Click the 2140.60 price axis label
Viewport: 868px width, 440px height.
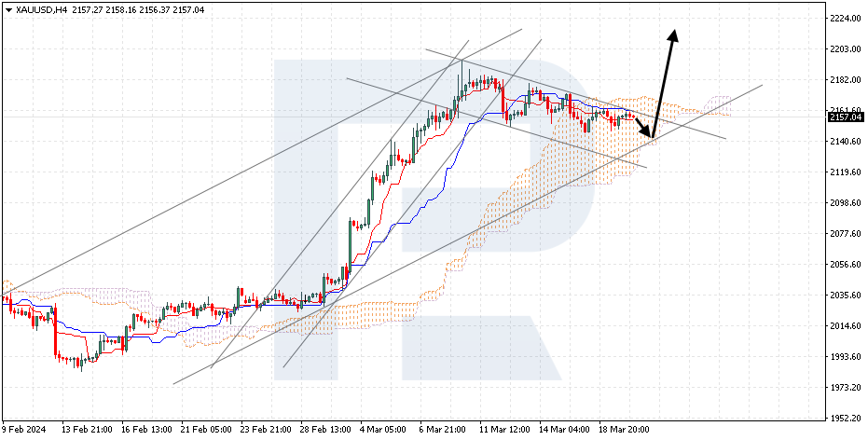[x=846, y=142]
